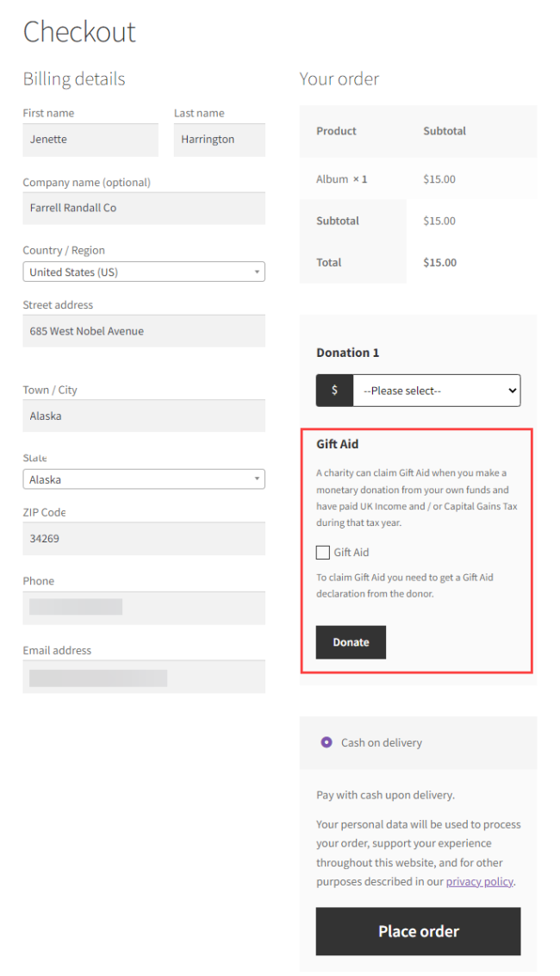Open the Donation amount Please select dropdown
The height and width of the screenshot is (976, 560).
(x=437, y=391)
